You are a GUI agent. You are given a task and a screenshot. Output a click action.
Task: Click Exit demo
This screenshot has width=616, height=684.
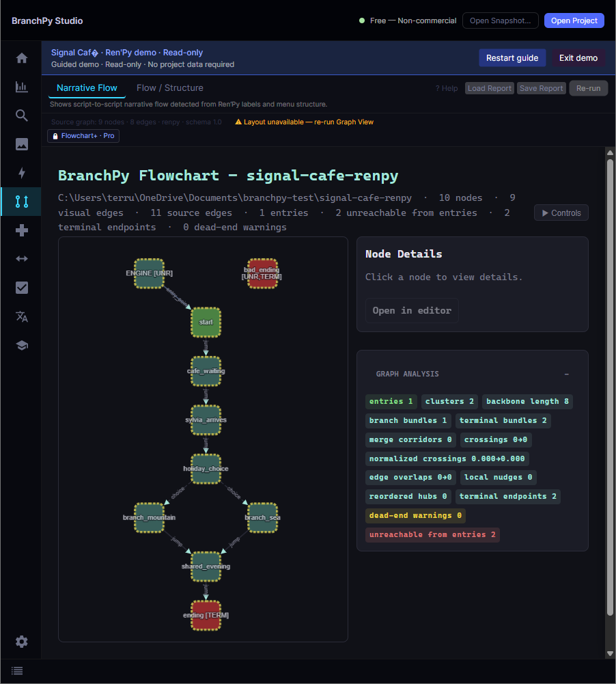tap(578, 58)
